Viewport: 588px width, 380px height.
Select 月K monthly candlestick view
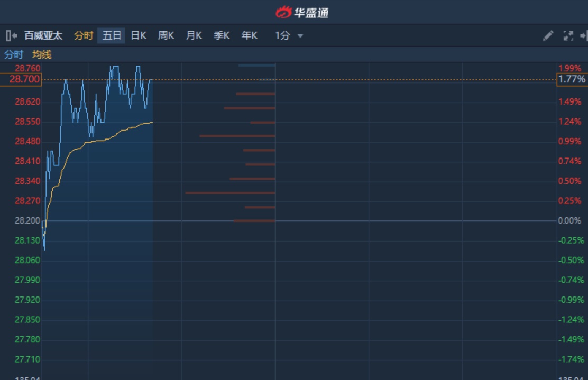click(x=194, y=35)
